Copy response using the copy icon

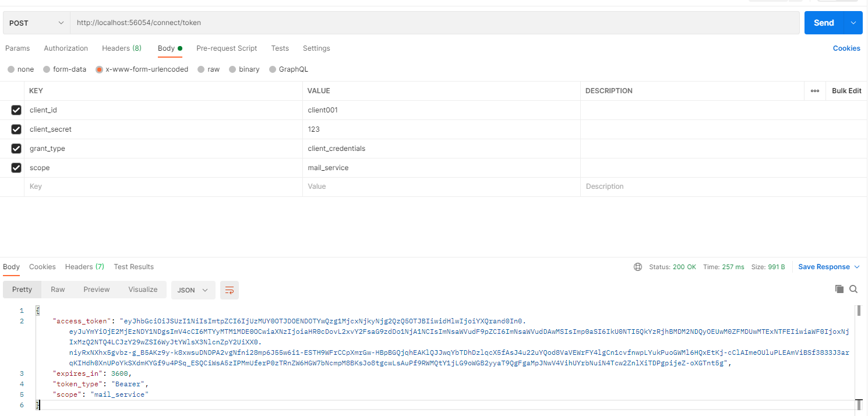839,289
